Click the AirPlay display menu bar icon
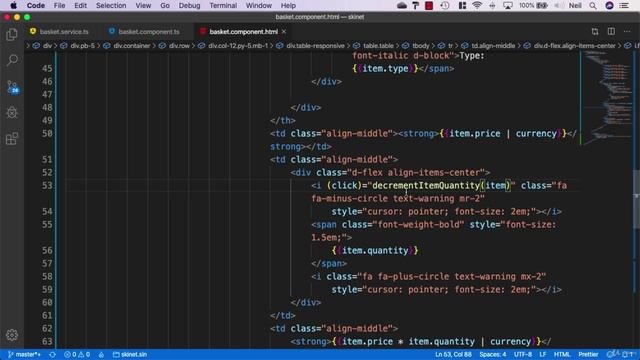Image resolution: width=640 pixels, height=360 pixels. coord(508,5)
